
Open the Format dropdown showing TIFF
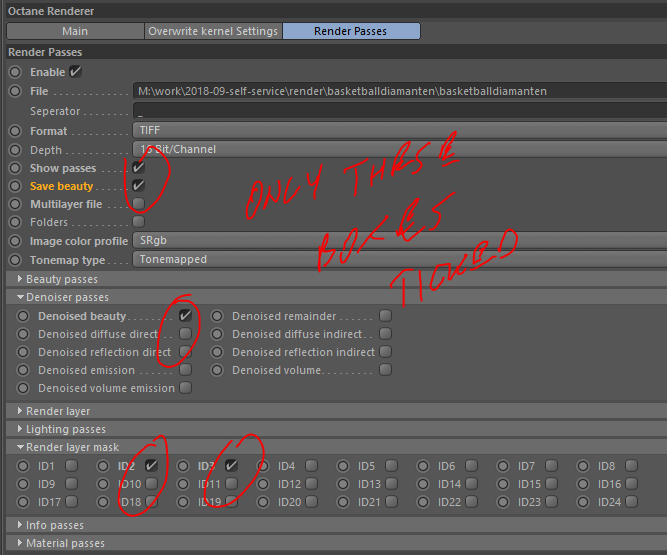tap(400, 130)
